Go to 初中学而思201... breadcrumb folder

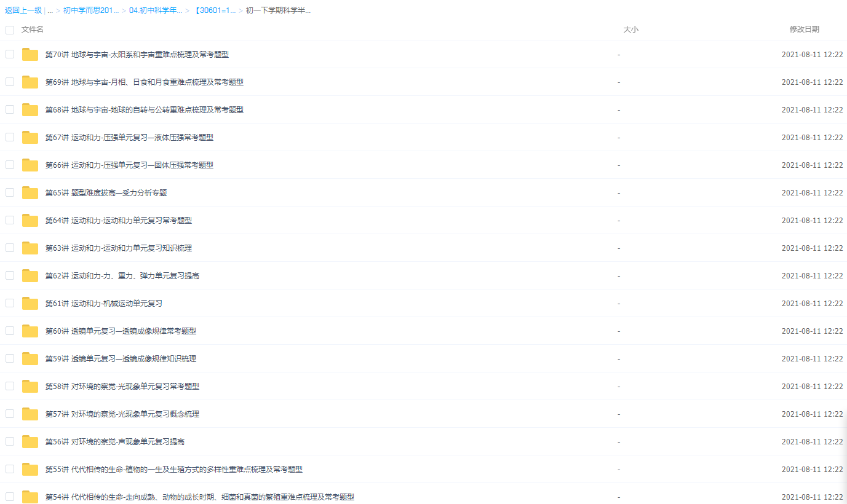click(91, 10)
